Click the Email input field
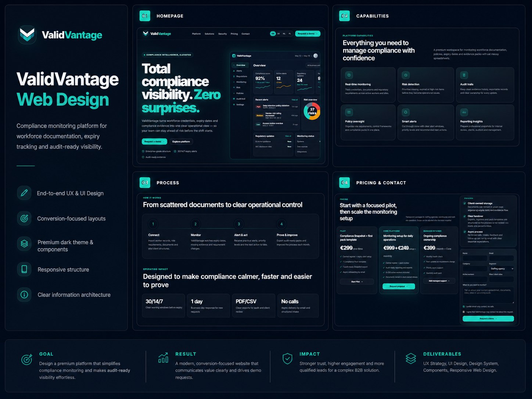 pyautogui.click(x=502, y=258)
